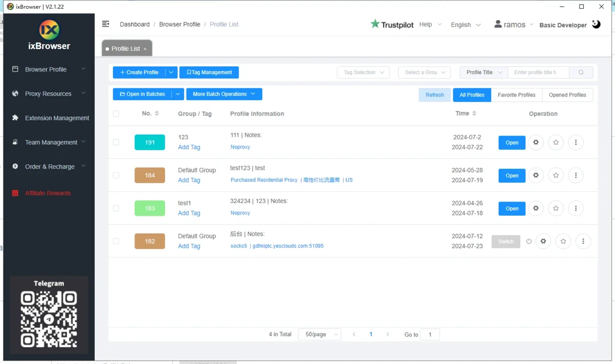Go to next page arrow
615x364 pixels.
(388, 334)
